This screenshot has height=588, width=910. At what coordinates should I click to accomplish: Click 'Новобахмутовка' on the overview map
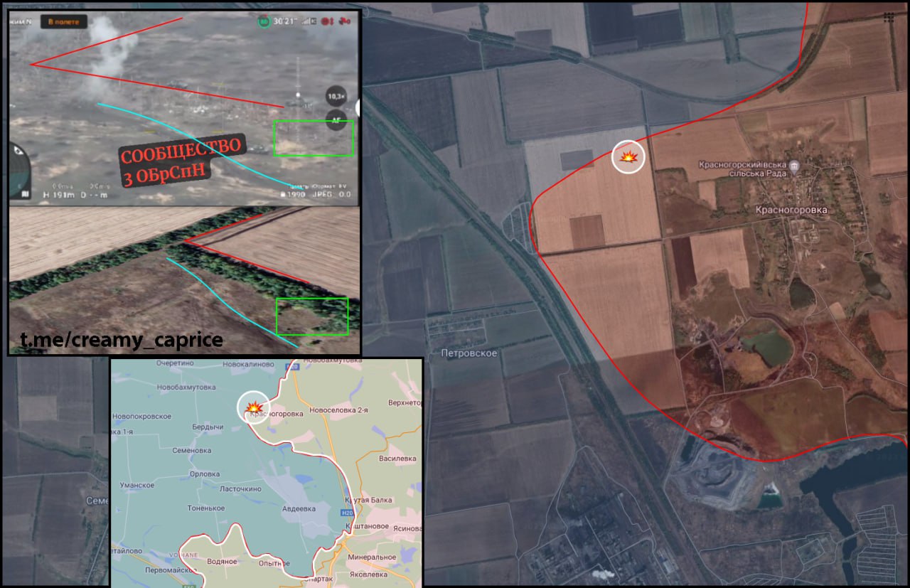click(185, 386)
